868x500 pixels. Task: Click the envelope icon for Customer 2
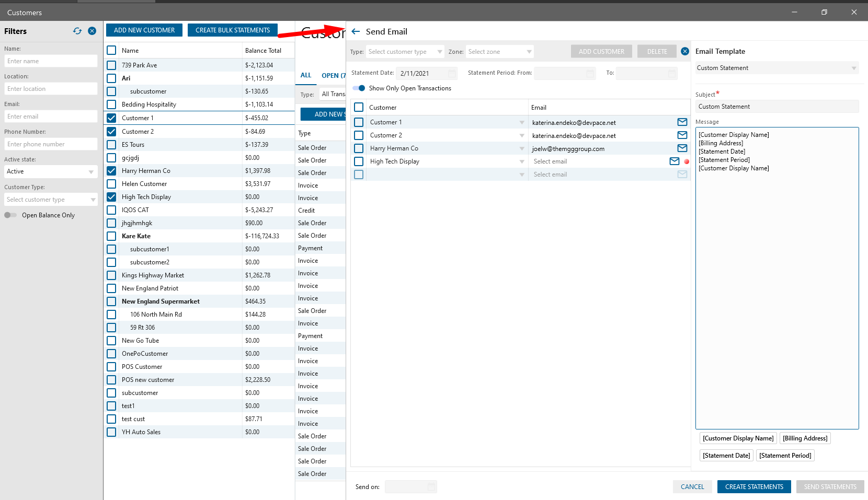click(682, 135)
